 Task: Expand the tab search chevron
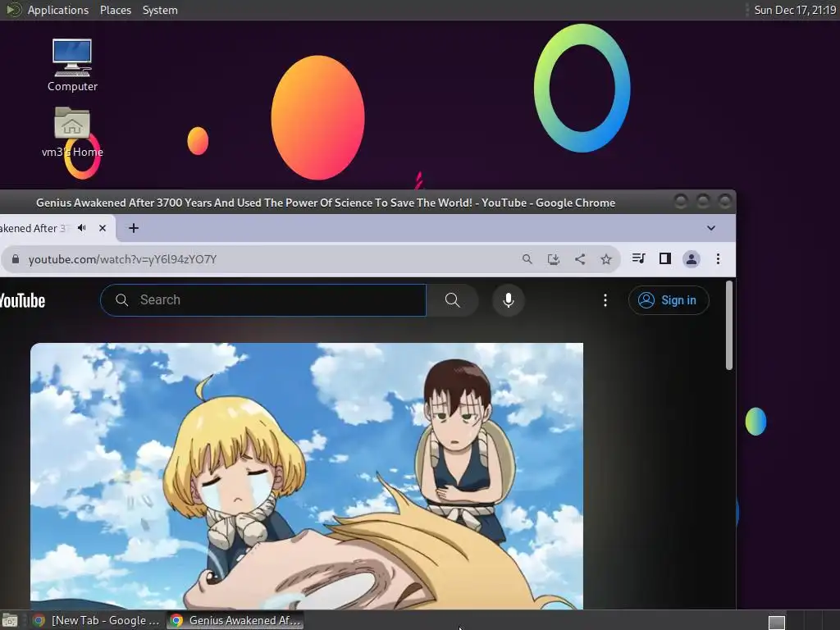(711, 228)
